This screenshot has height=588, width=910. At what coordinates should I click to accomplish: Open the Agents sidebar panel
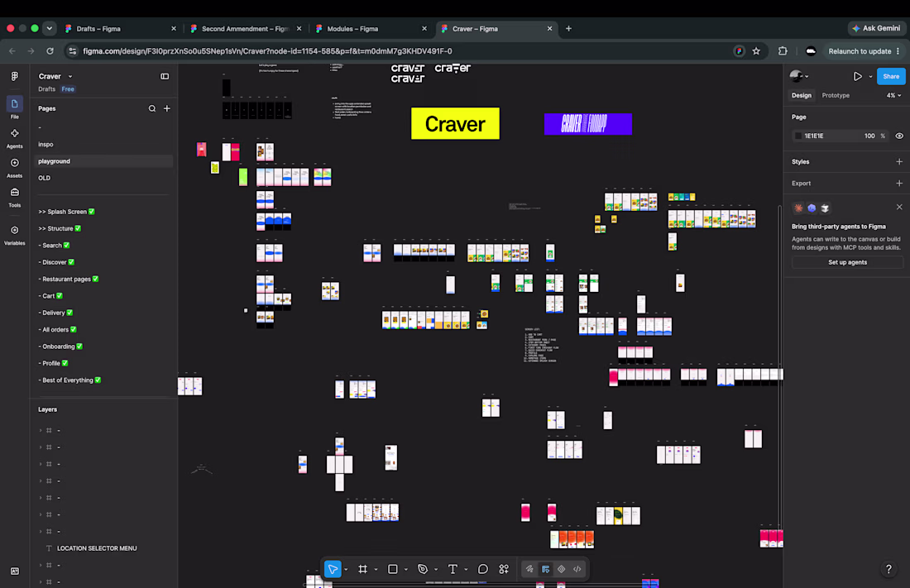pyautogui.click(x=15, y=137)
